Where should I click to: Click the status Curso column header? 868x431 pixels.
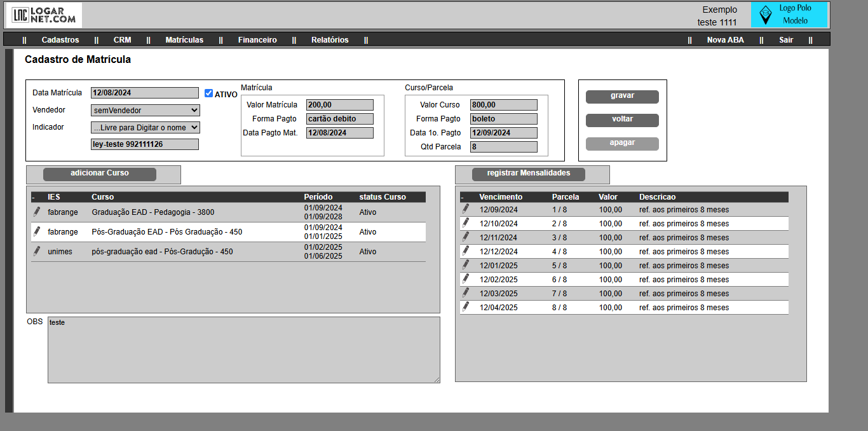383,197
